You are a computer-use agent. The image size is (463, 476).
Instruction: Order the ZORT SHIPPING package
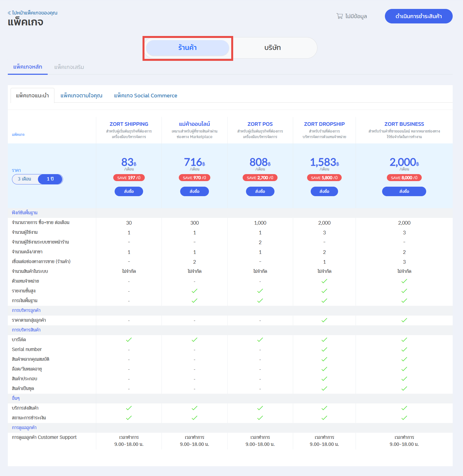click(x=129, y=191)
